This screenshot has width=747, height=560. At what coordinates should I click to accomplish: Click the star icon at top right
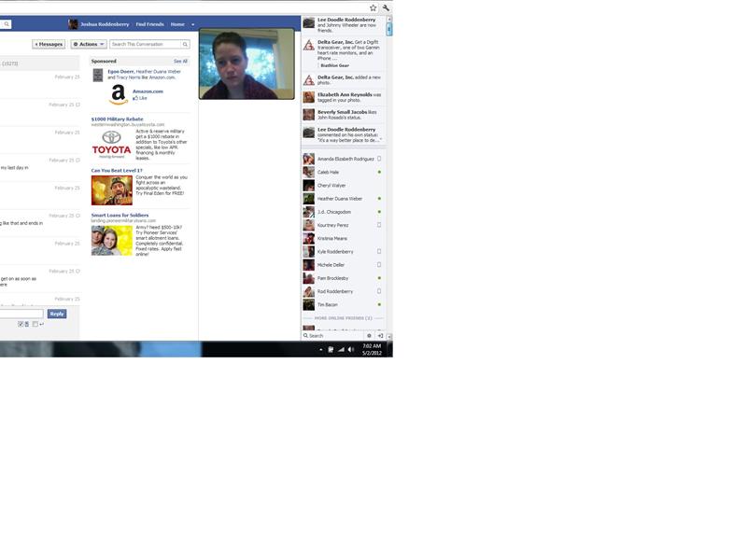371,6
